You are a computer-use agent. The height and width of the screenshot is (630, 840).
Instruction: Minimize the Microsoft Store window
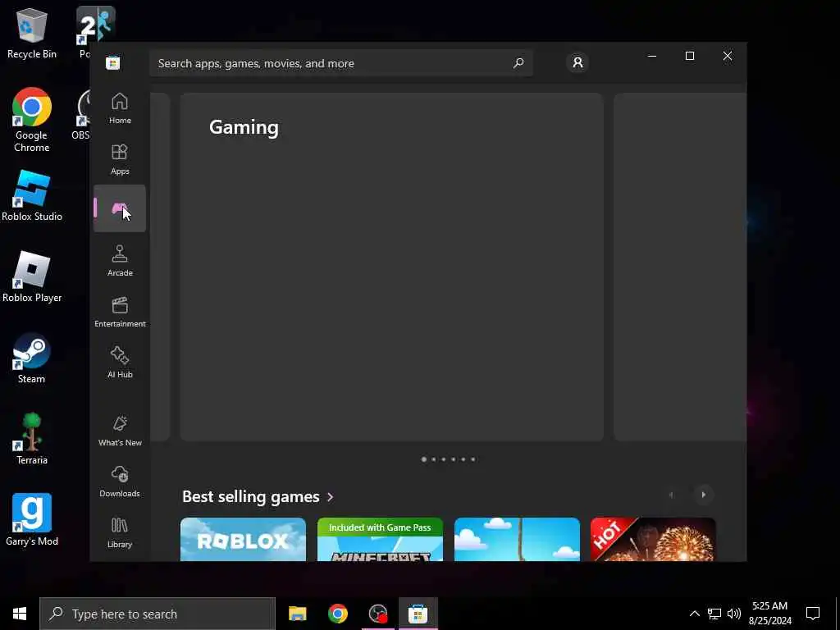652,56
